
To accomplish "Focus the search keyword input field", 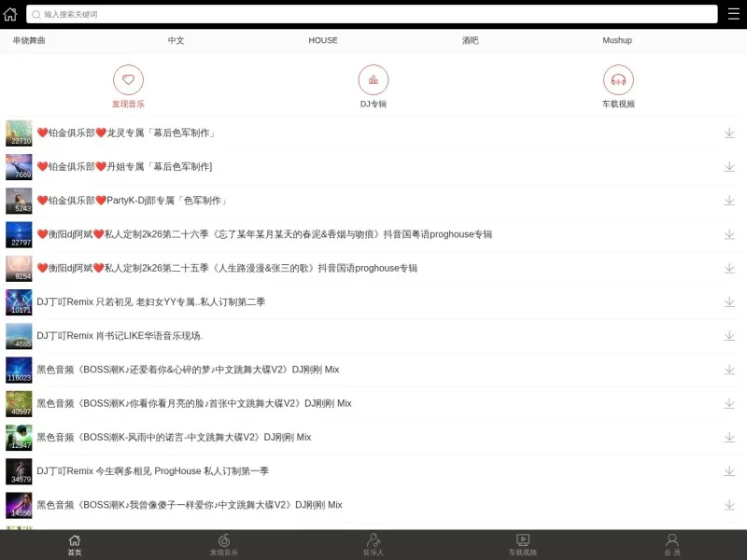I will 372,14.
